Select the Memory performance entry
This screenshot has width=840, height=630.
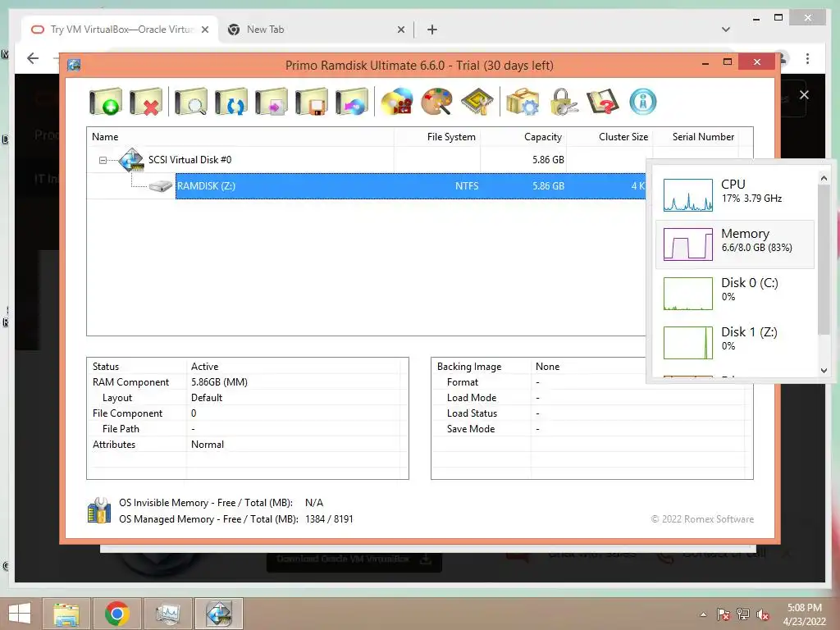click(735, 244)
